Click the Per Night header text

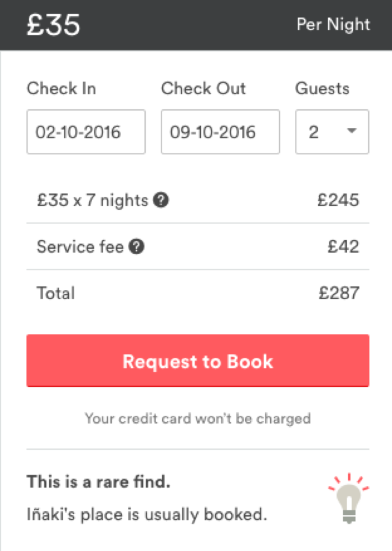[x=334, y=25]
